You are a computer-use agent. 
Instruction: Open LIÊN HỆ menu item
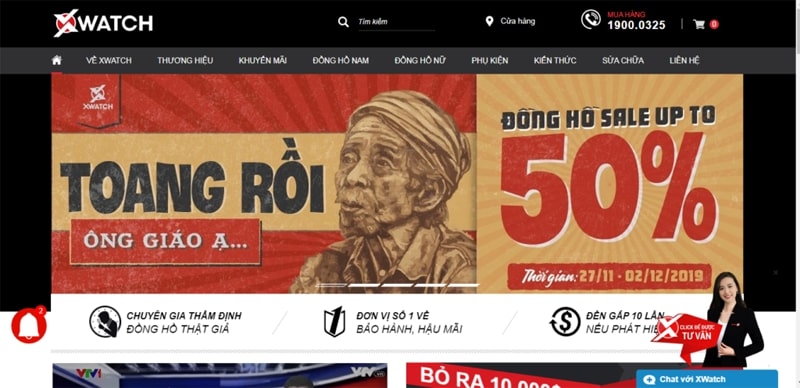[685, 60]
